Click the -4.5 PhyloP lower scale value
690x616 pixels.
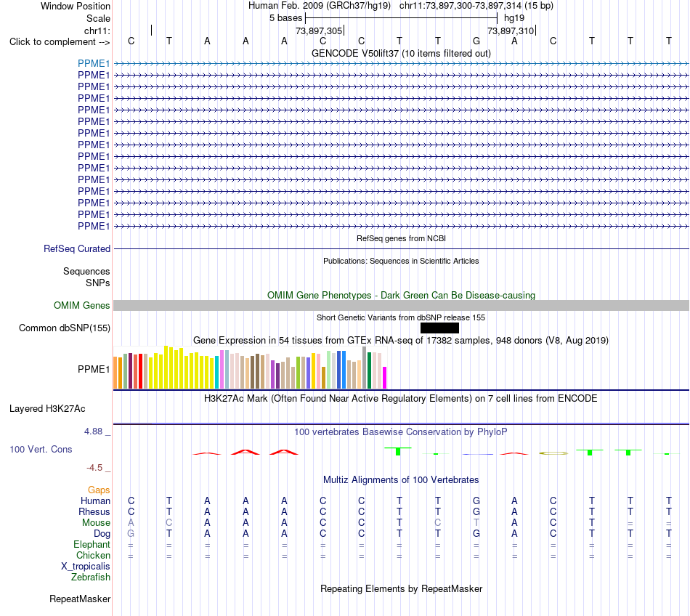(94, 468)
